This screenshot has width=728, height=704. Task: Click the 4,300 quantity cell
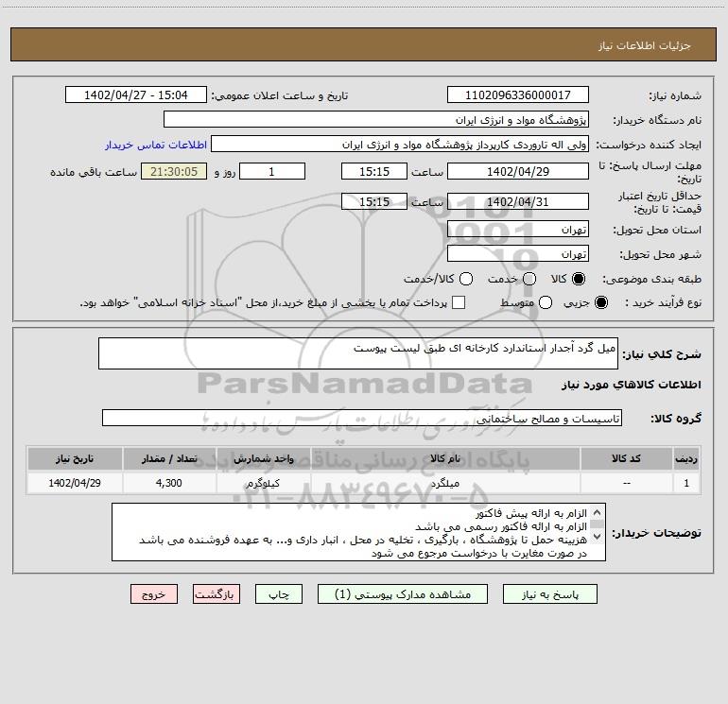pos(169,483)
